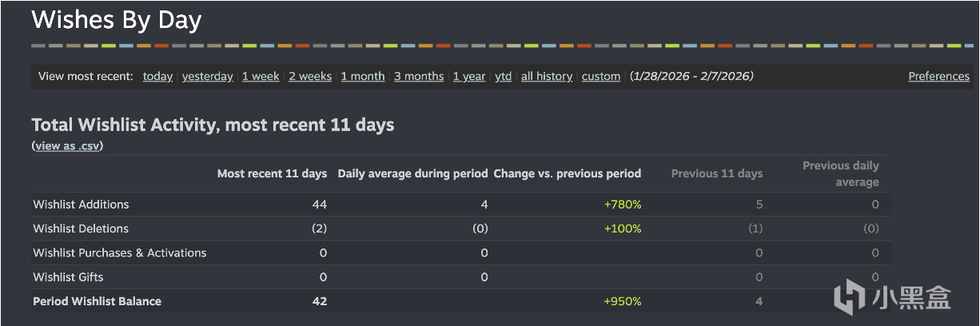Open the custom date range option
The image size is (980, 326).
pyautogui.click(x=601, y=77)
